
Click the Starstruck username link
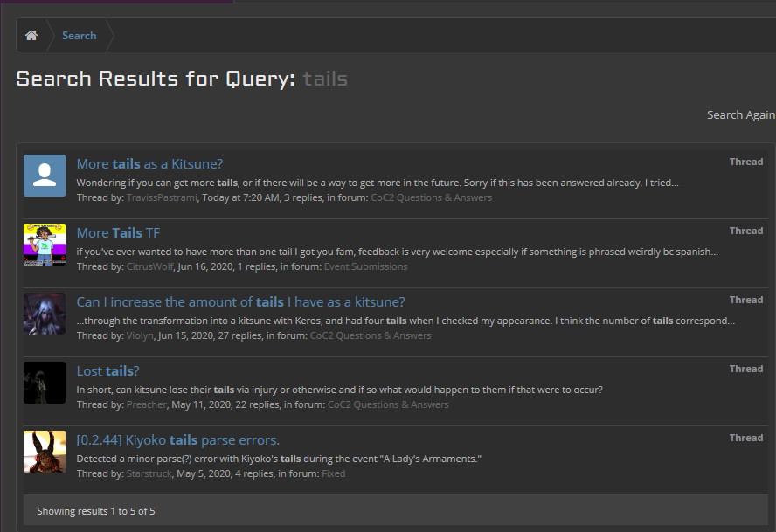pos(149,473)
